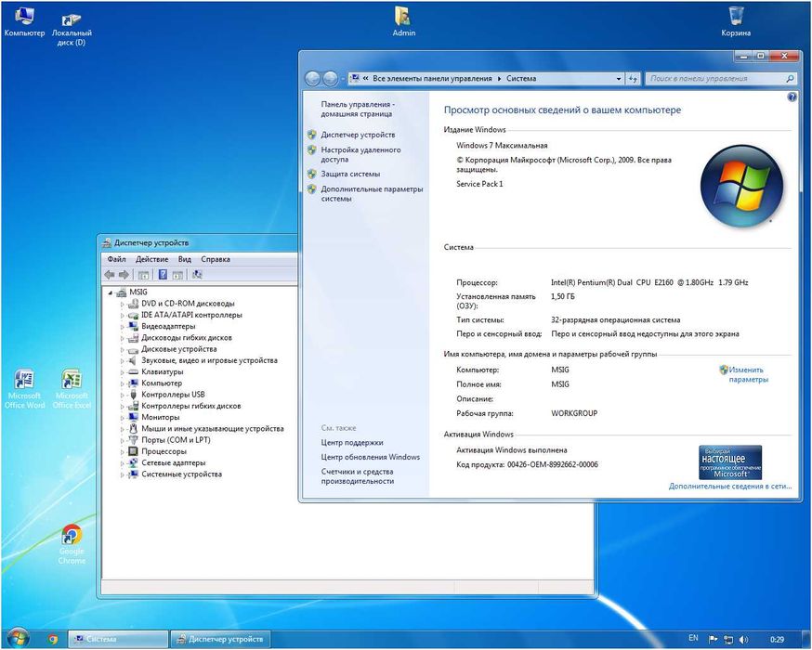This screenshot has height=650, width=812.
Task: Open help question-mark icon in Система window
Action: coord(792,97)
